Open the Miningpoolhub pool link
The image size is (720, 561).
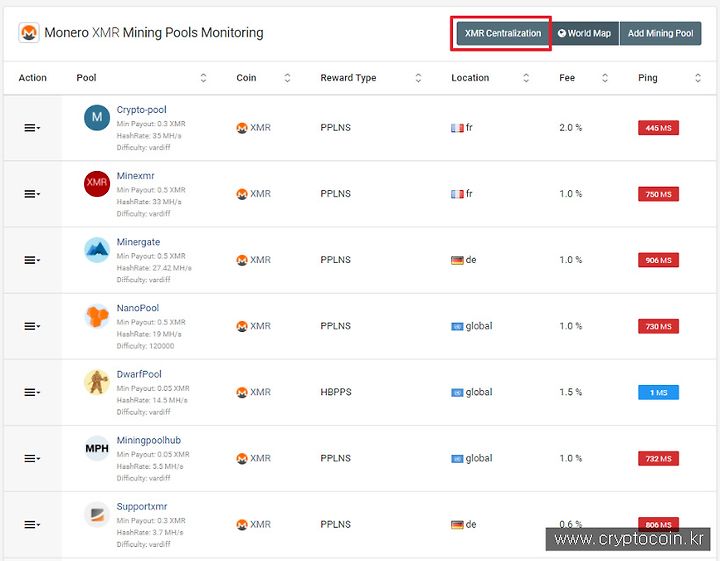point(149,440)
